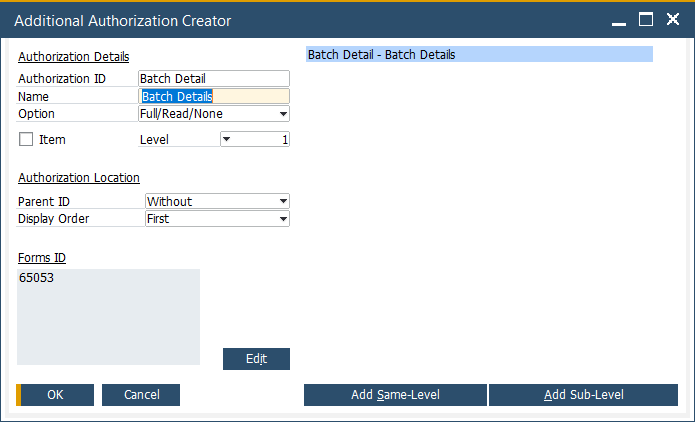
Task: Open the Option dropdown showing Full/Read/None
Action: 284,114
